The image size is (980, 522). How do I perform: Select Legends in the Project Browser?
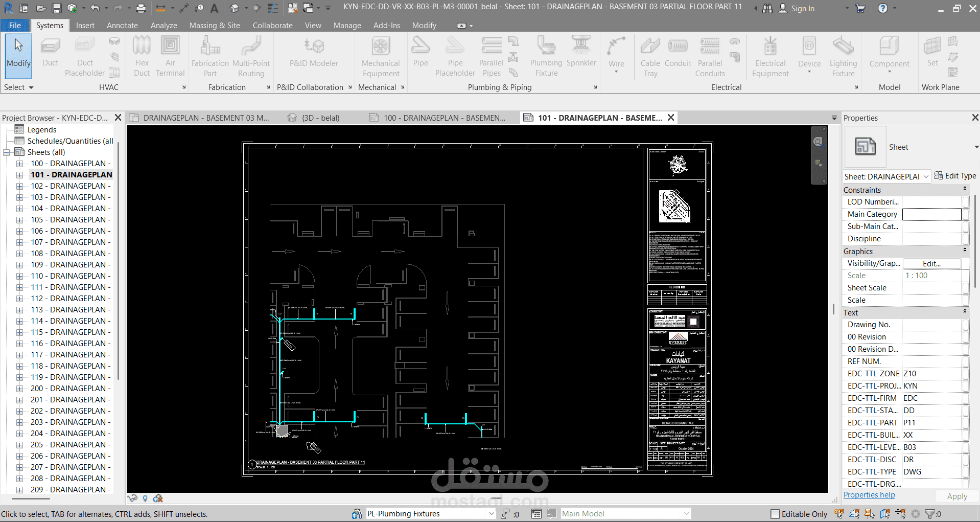pos(42,130)
